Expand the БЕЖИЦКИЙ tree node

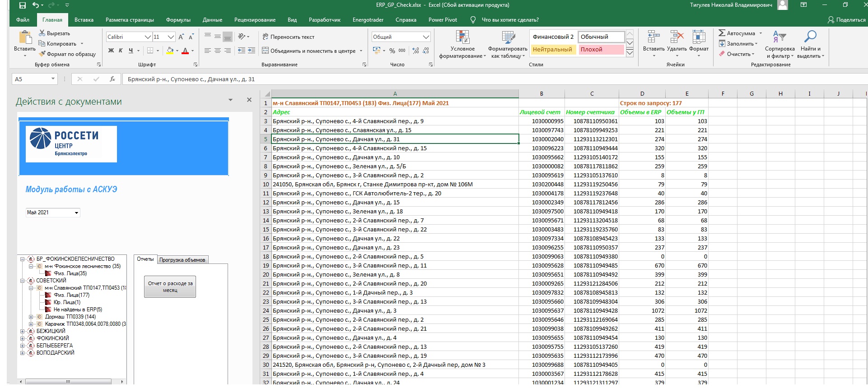point(23,331)
